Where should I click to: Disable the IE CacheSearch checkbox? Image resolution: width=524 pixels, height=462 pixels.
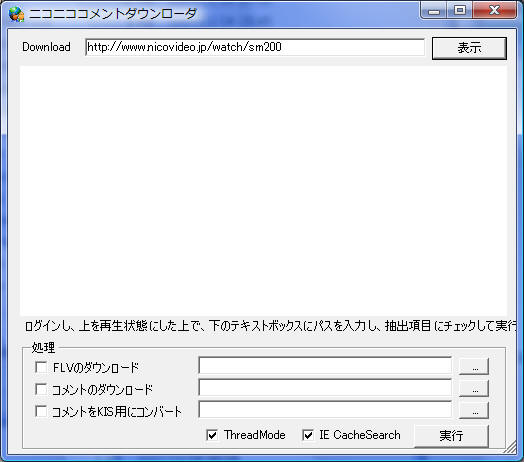[x=308, y=435]
